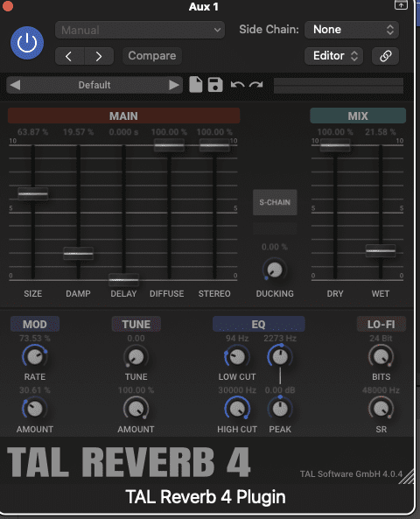Click the undo arrow icon
This screenshot has width=420, height=519.
point(237,85)
